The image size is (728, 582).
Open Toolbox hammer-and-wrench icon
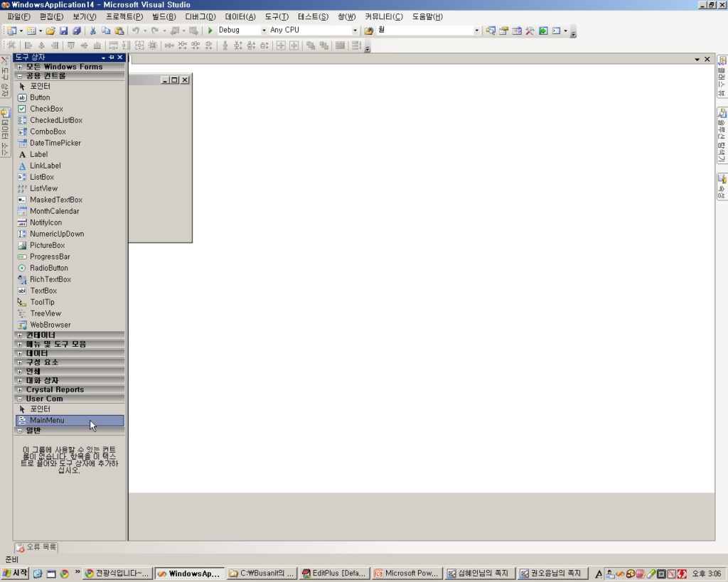[530, 31]
